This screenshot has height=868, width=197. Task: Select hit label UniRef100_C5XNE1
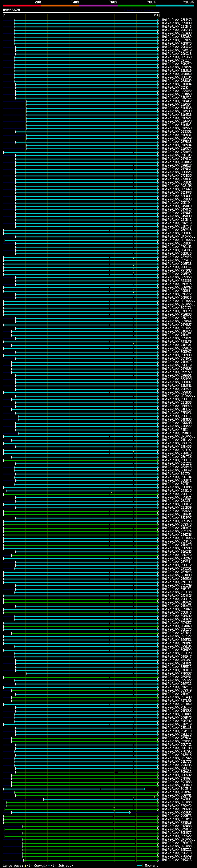(x=177, y=433)
